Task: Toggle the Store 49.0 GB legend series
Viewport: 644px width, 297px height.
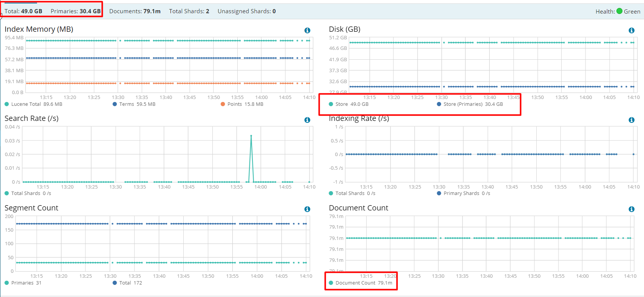Action: pyautogui.click(x=348, y=104)
